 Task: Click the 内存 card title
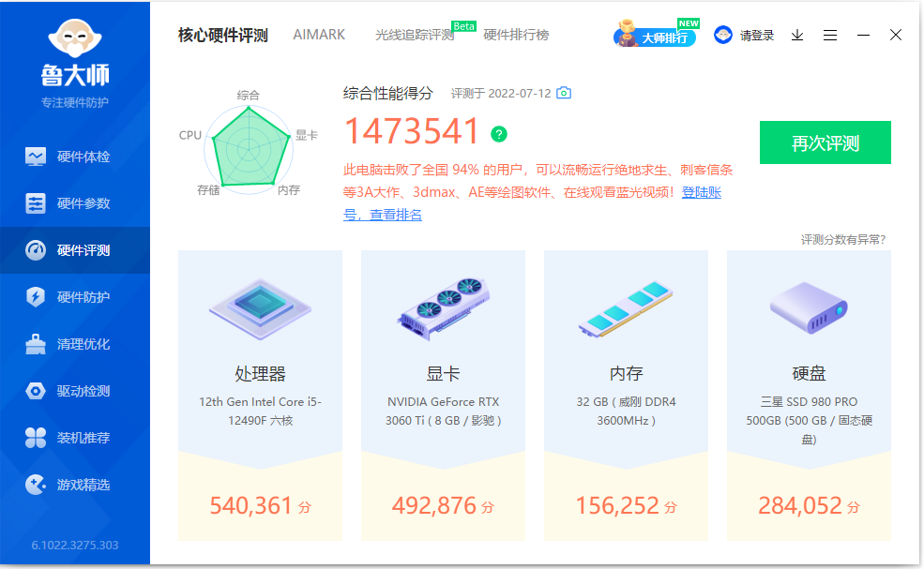pyautogui.click(x=626, y=373)
